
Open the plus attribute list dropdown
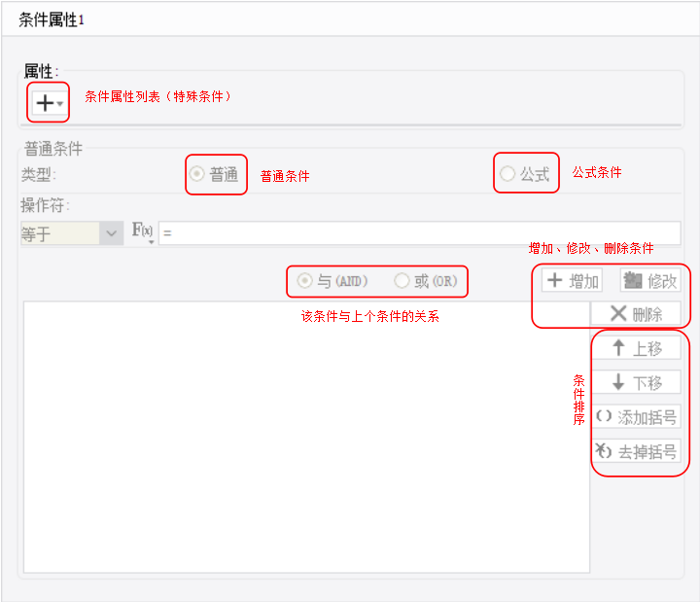(49, 103)
